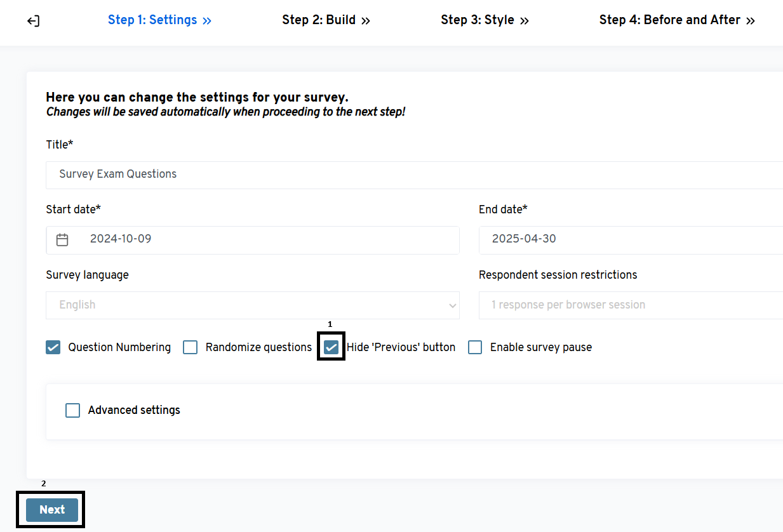
Task: Click the calendar icon in Start date
Action: point(62,240)
